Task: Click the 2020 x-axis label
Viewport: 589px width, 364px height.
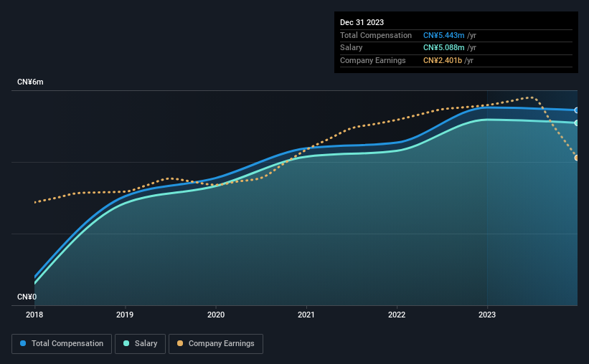Action: (x=216, y=315)
